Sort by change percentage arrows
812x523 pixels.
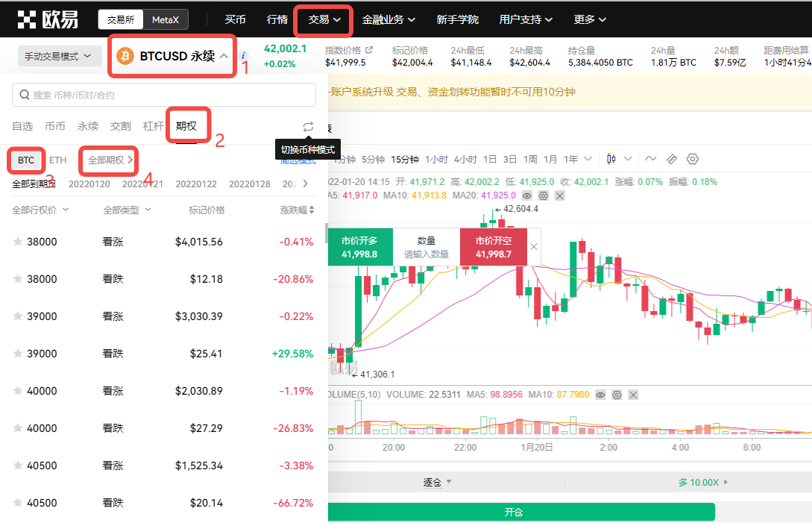coord(311,210)
